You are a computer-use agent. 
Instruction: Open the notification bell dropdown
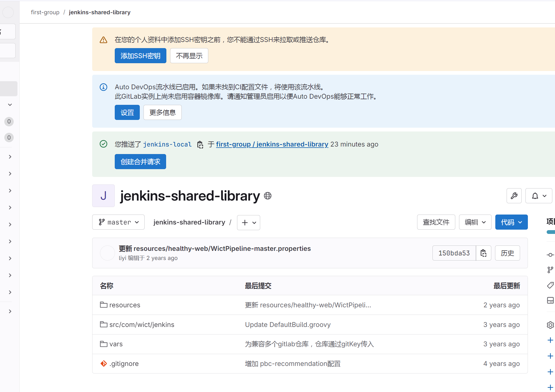(x=539, y=196)
